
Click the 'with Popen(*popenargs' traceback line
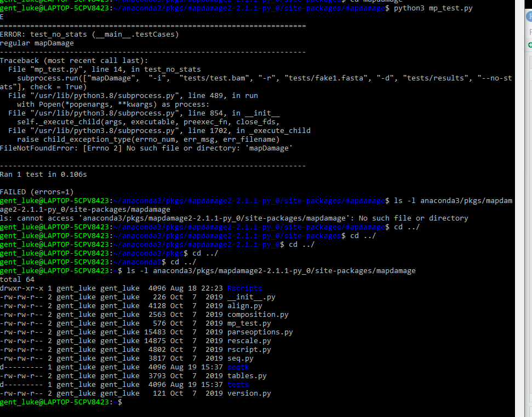[x=113, y=105]
